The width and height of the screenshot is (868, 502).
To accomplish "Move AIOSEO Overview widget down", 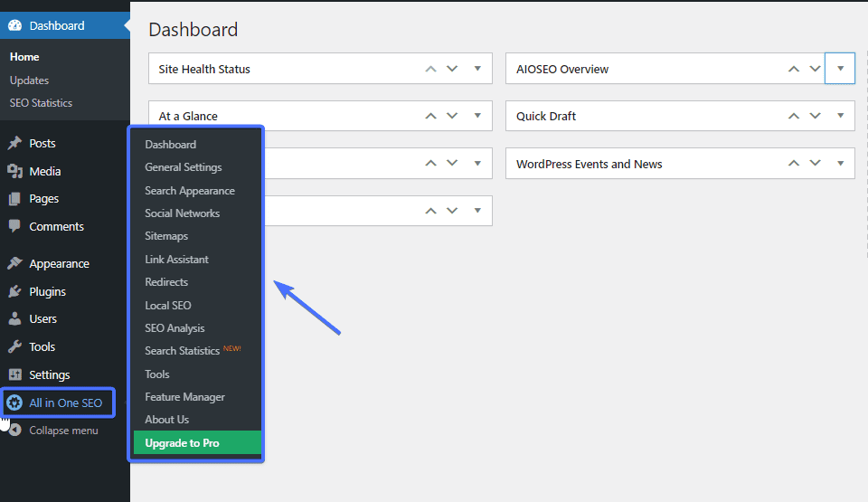I will 815,69.
